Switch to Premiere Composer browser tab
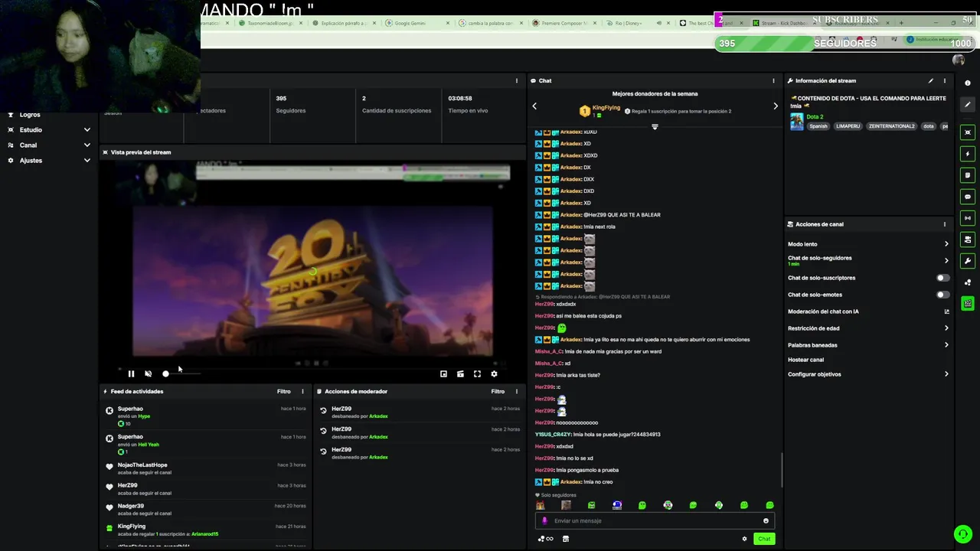This screenshot has height=551, width=980. 564,23
